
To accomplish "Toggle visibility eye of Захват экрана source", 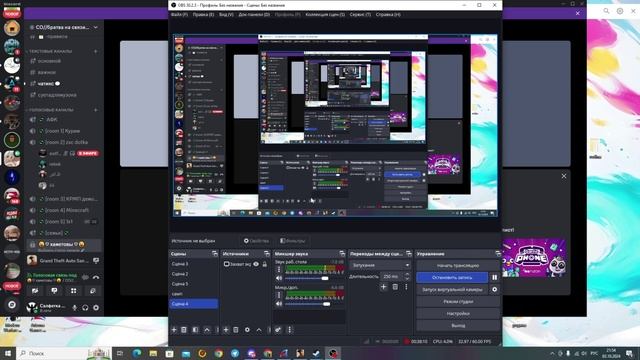I will click(x=256, y=264).
